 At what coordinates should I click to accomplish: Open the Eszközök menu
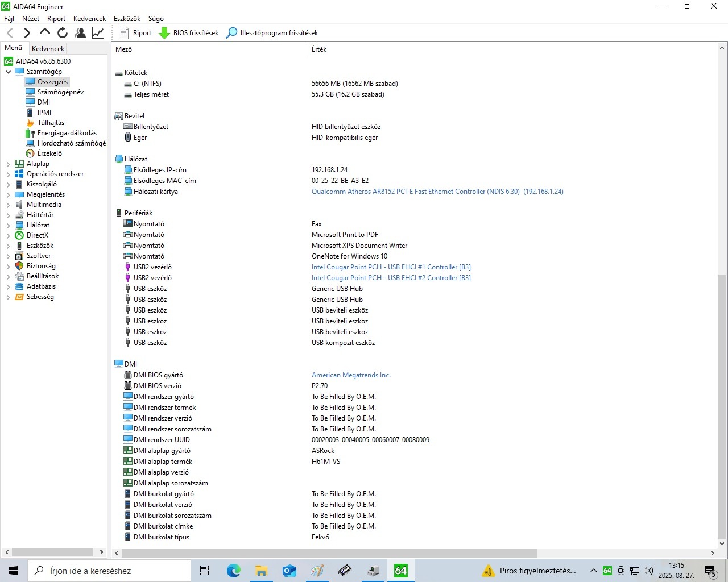pos(127,19)
